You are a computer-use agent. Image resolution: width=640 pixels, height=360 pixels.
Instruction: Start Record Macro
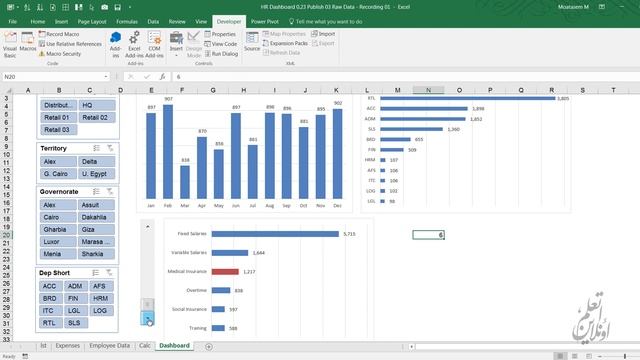pyautogui.click(x=59, y=34)
